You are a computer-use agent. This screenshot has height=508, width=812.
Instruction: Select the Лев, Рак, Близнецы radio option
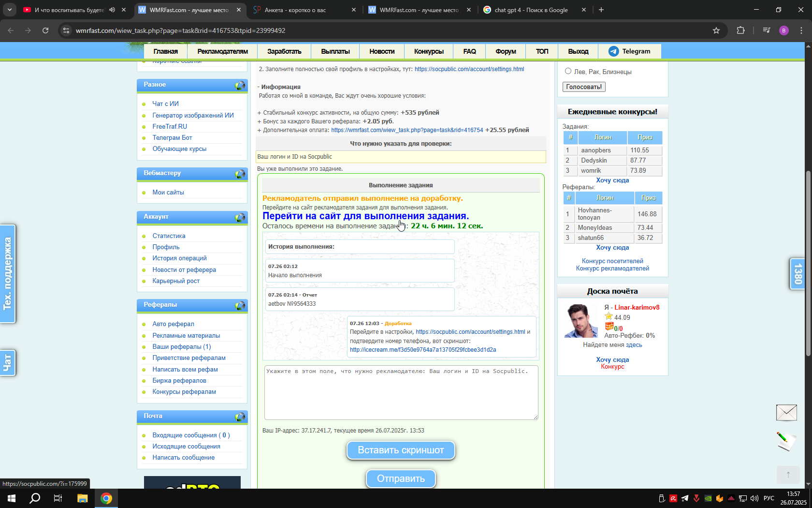[568, 71]
